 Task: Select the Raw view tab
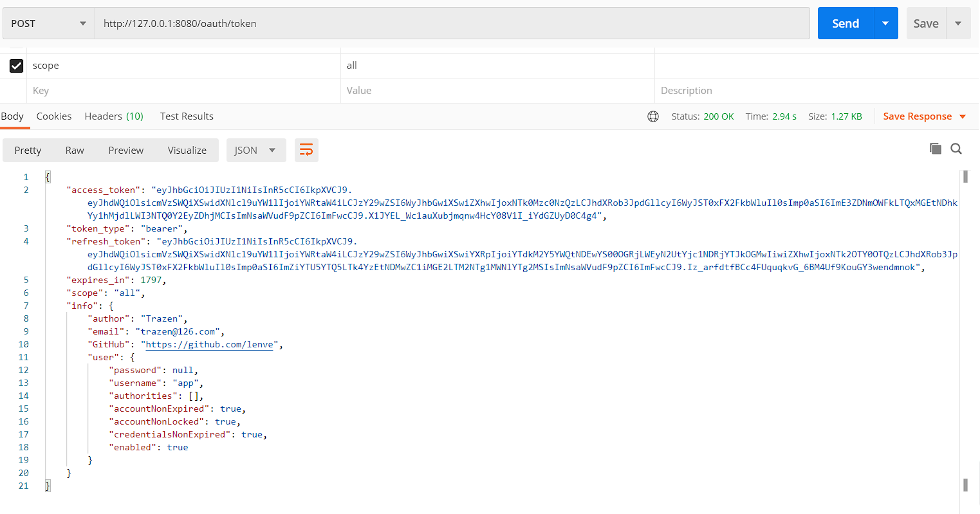click(x=75, y=150)
